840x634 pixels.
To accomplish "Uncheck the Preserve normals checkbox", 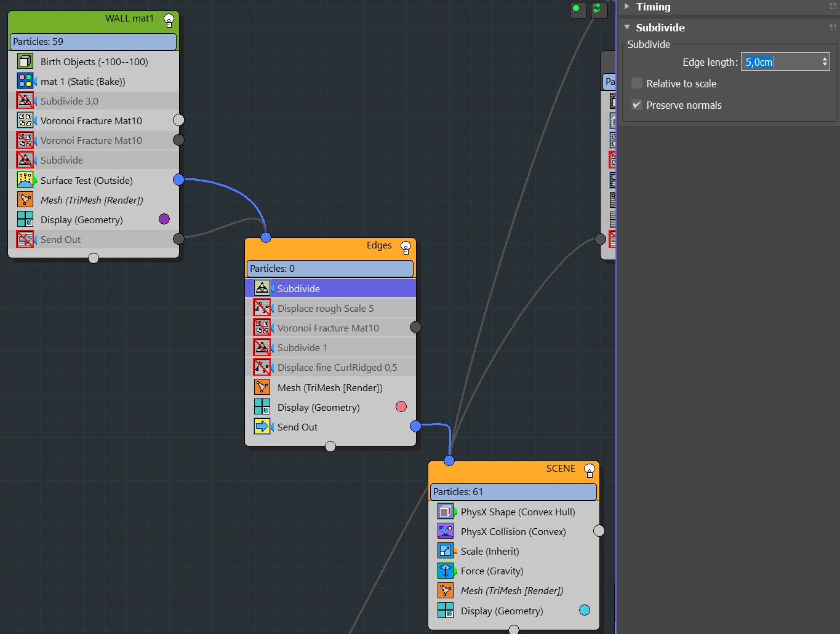I will point(637,105).
